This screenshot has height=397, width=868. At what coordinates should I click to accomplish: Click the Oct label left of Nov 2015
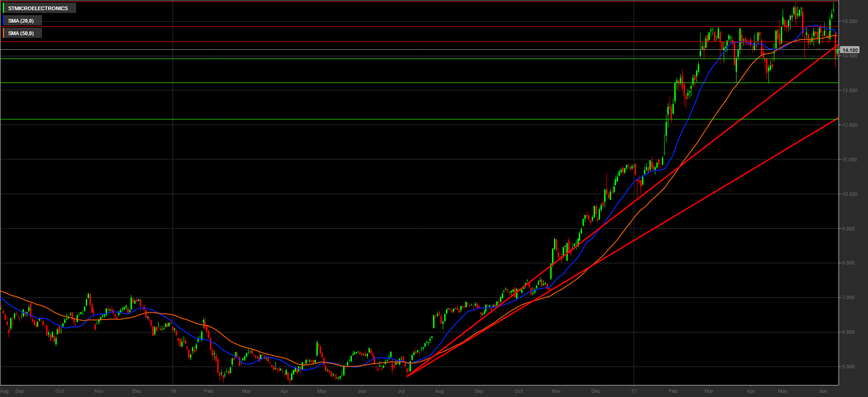59,391
